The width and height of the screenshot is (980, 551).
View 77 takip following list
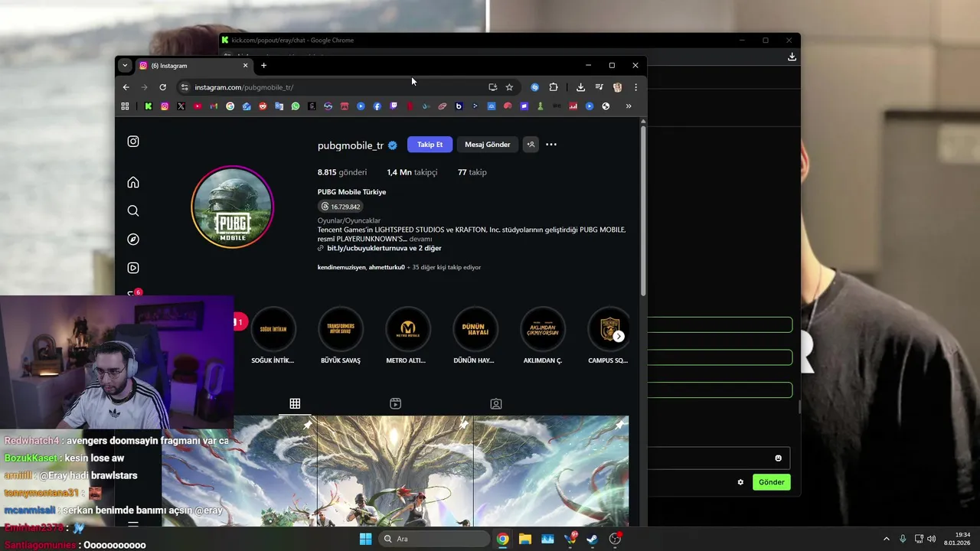pyautogui.click(x=472, y=172)
